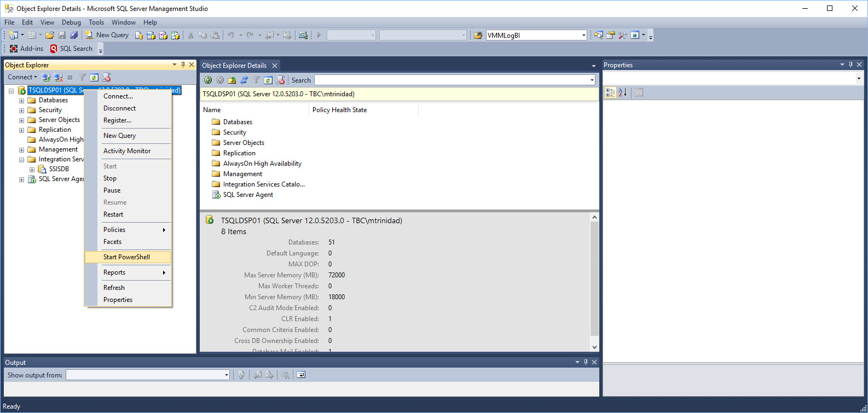This screenshot has width=868, height=413.
Task: Open an Analysis Services DMX Query
Action: [163, 35]
